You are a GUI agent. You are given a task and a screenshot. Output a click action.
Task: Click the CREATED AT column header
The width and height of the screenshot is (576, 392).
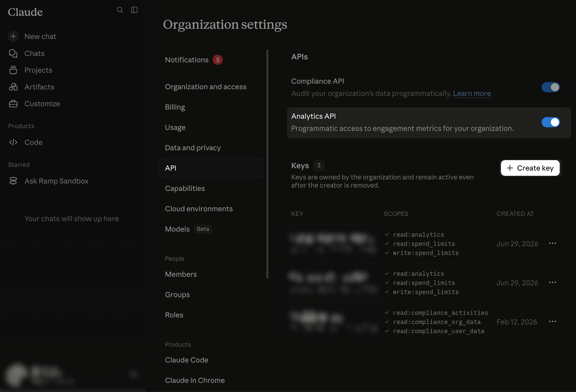pyautogui.click(x=515, y=214)
